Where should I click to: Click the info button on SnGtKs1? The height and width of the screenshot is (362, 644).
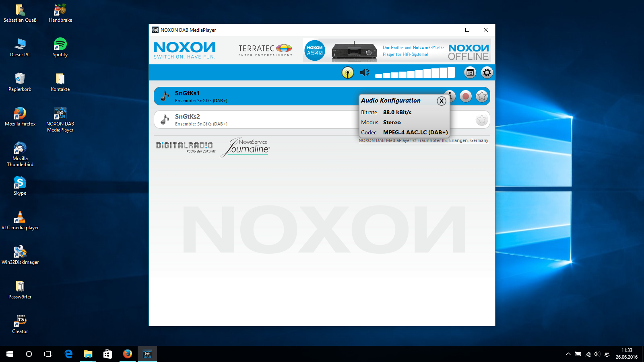[451, 93]
